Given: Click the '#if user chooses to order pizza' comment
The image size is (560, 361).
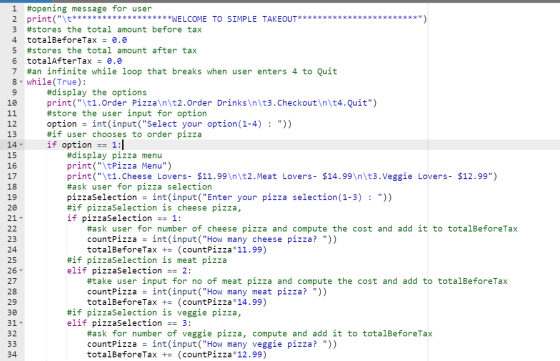Looking at the screenshot, I should coord(124,134).
